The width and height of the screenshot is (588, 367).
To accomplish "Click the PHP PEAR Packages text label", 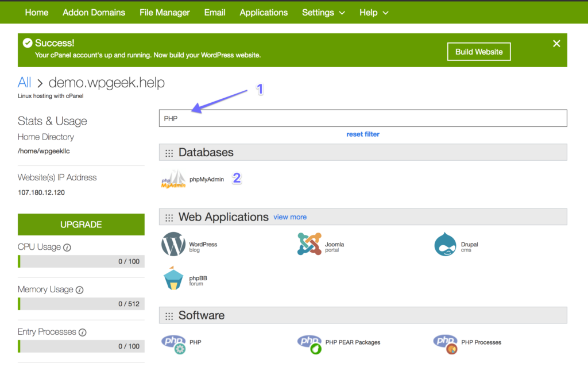I will click(x=353, y=342).
